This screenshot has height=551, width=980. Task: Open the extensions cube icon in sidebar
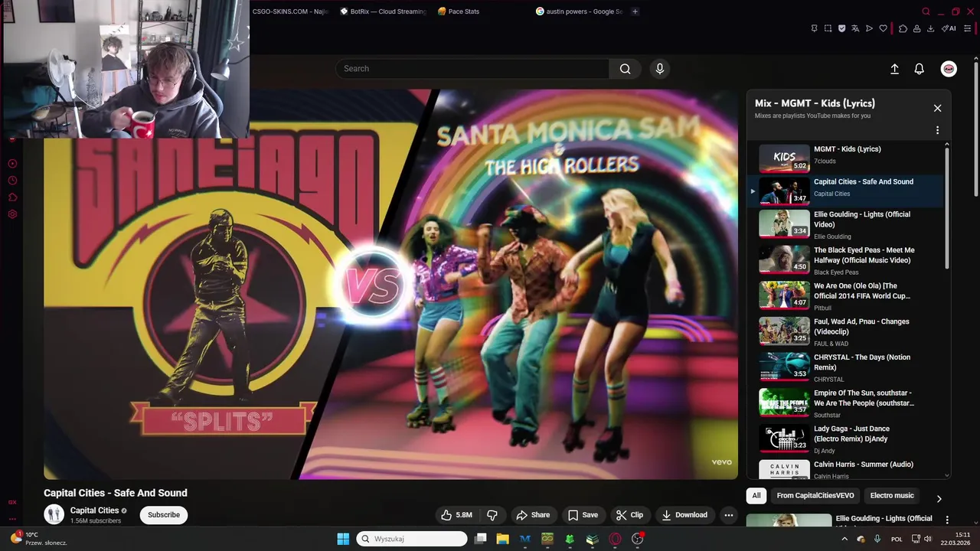pos(12,197)
